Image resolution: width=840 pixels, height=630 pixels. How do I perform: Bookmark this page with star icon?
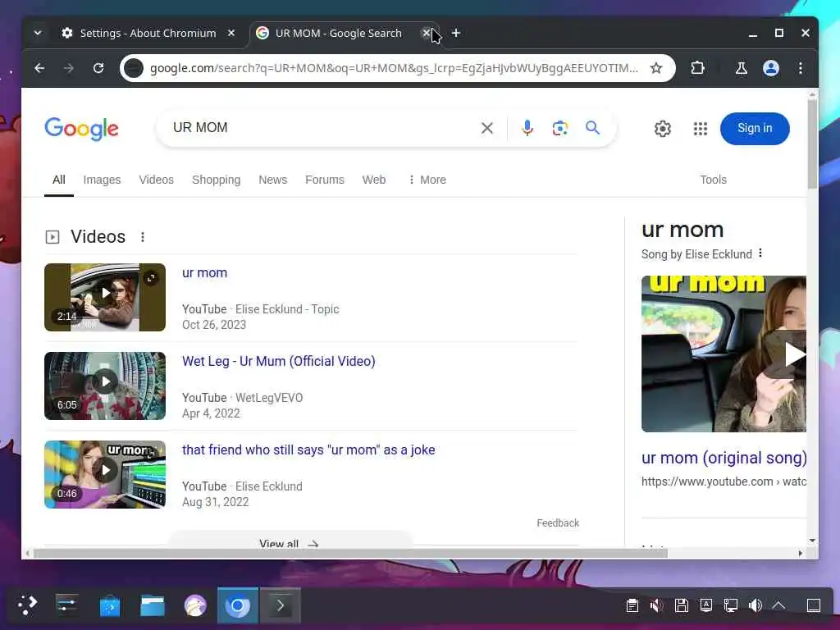click(x=655, y=68)
